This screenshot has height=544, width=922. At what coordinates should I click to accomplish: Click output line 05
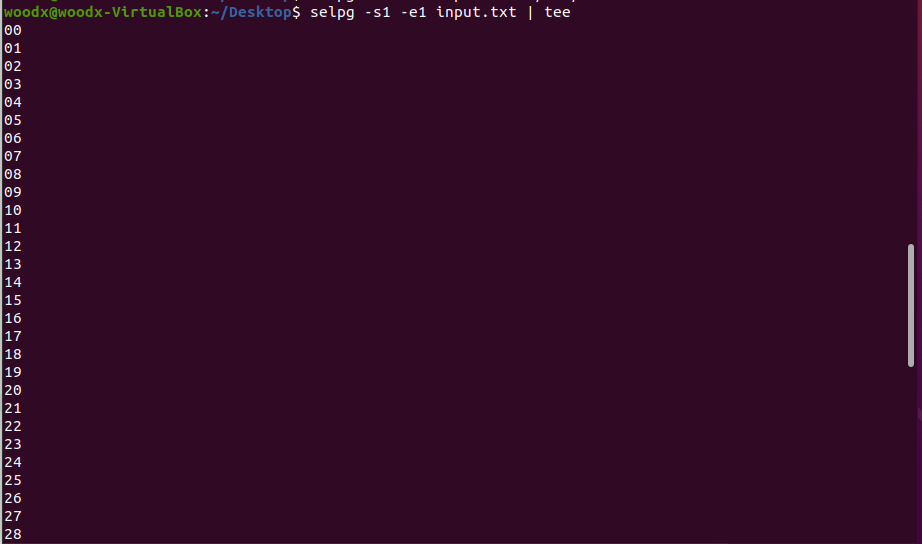pyautogui.click(x=13, y=120)
